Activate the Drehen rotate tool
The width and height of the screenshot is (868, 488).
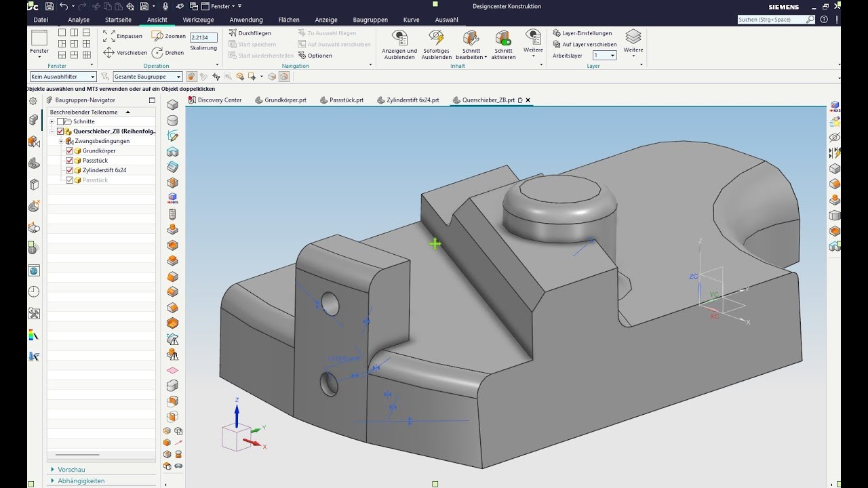pos(158,52)
